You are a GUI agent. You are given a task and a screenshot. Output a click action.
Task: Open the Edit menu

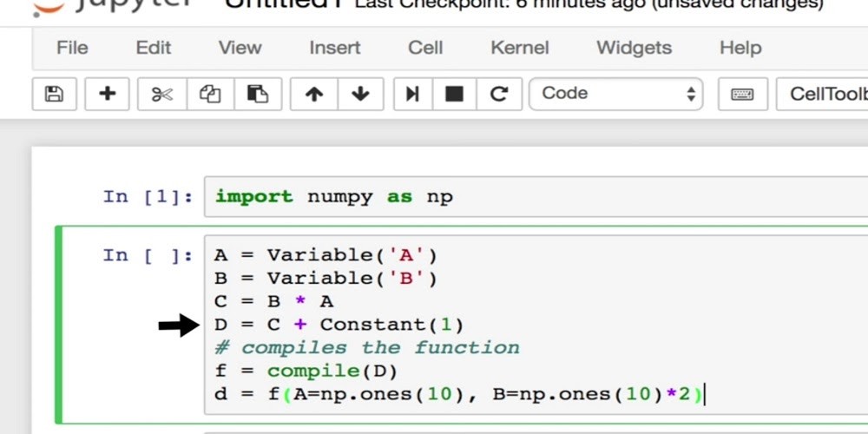(x=153, y=48)
